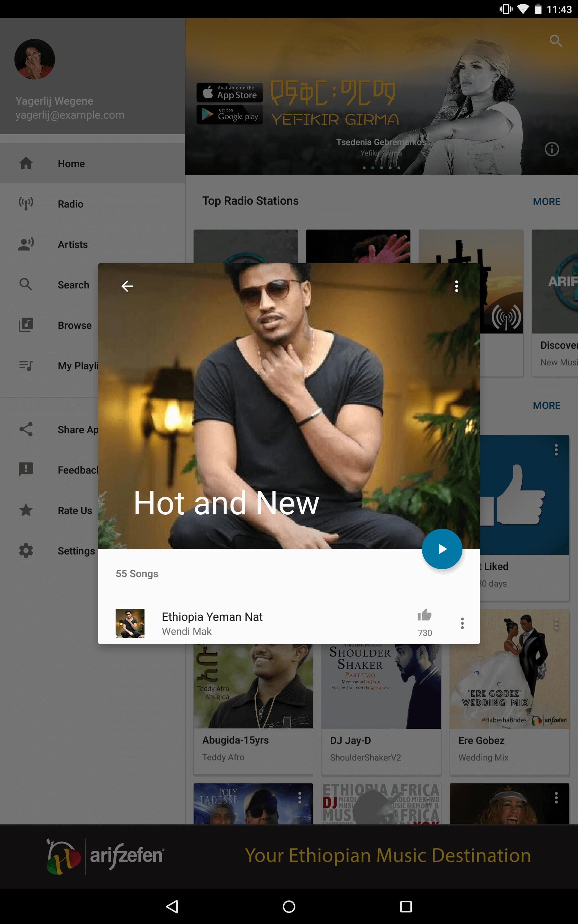Click the Rate Us star icon

26,510
